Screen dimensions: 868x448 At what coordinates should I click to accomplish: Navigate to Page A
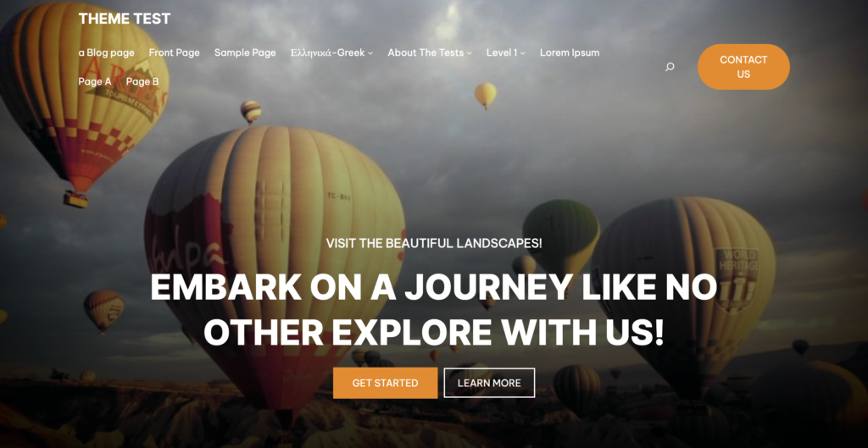point(95,81)
